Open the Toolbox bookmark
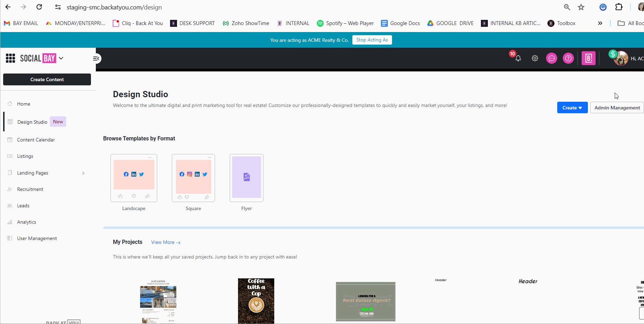The image size is (644, 324). pos(561,23)
